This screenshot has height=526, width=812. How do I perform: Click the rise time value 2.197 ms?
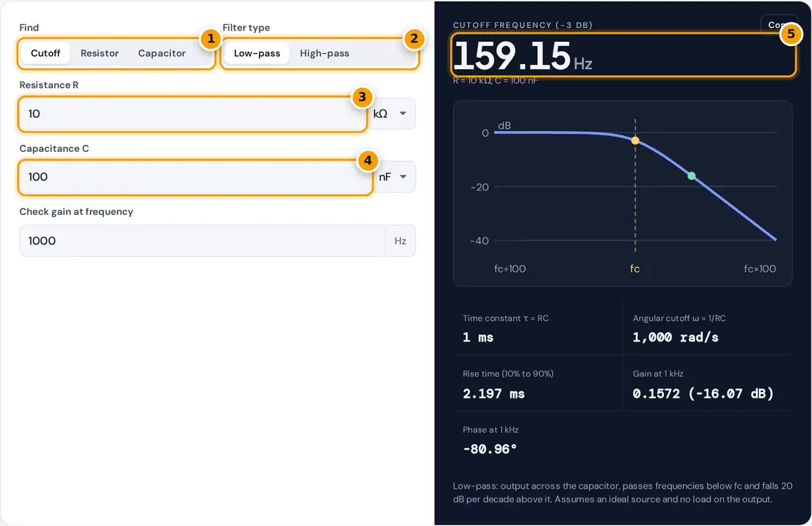coord(494,393)
